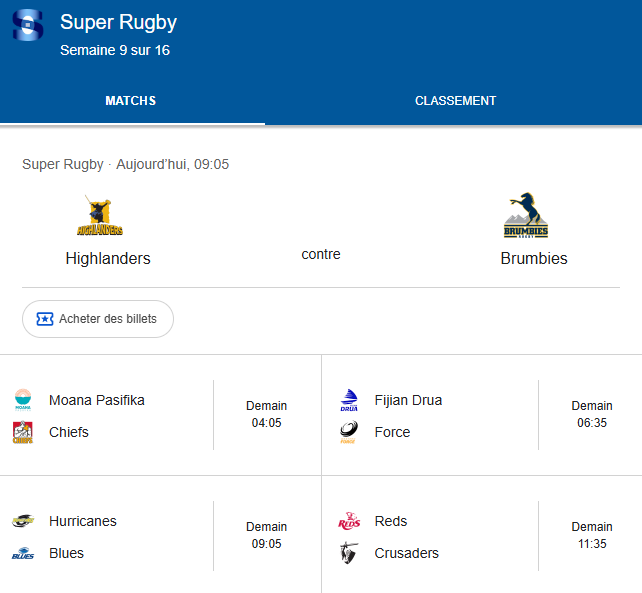The image size is (642, 593).
Task: Click the Semaine 9 sur 16 subtitle
Action: (x=115, y=50)
